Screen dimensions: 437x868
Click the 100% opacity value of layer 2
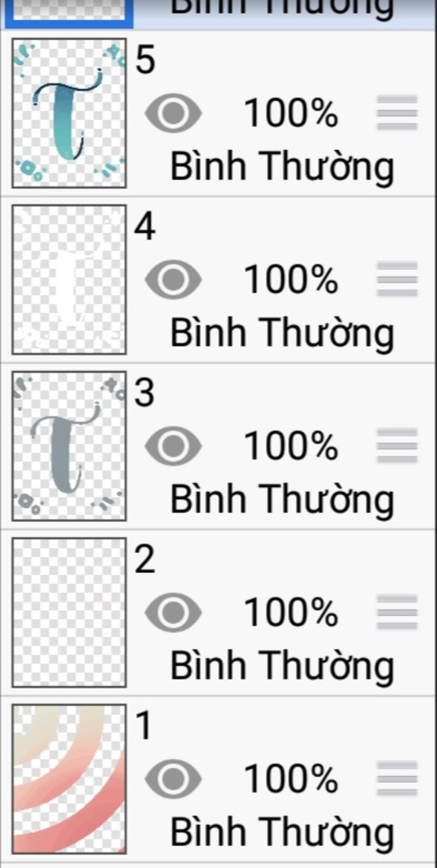[291, 613]
